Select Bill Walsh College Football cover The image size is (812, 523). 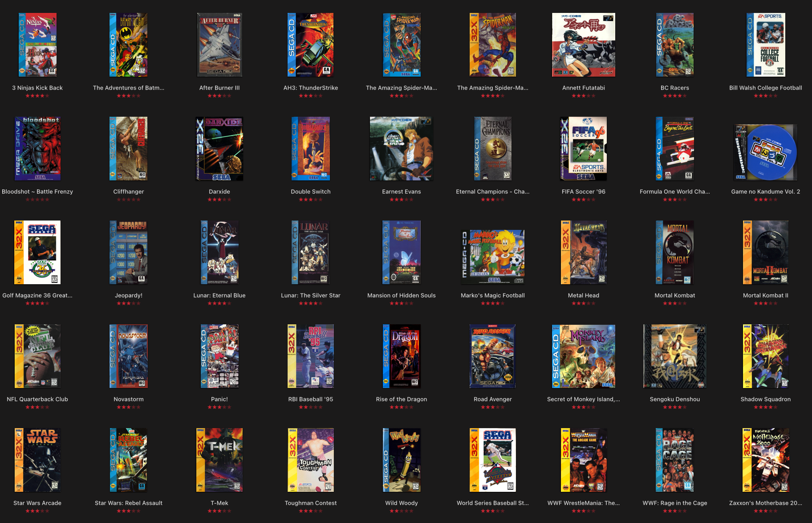(766, 45)
